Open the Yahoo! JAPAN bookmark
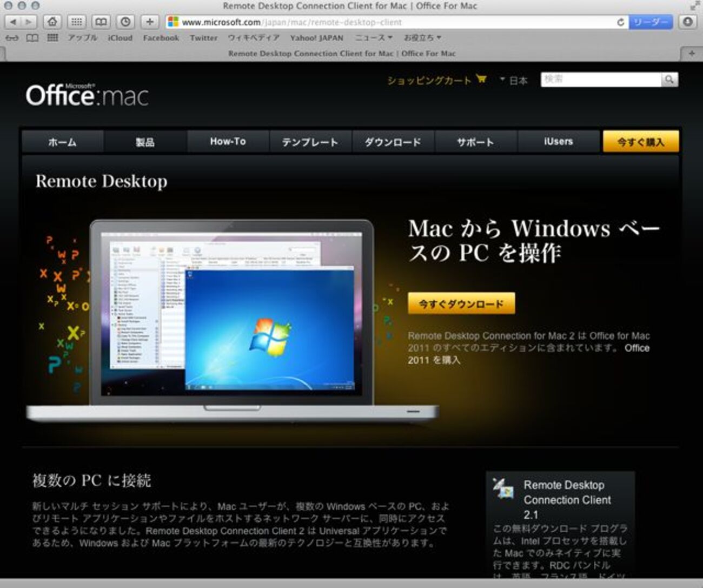Viewport: 703px width, 588px height. [x=316, y=38]
